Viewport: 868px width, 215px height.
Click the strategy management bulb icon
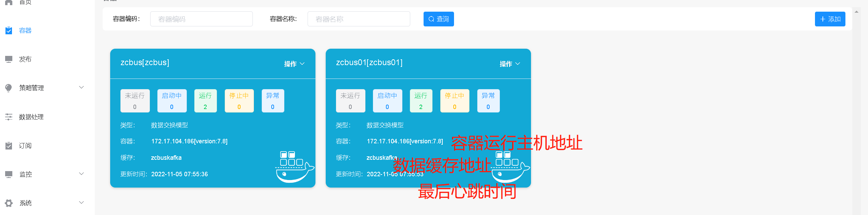9,88
